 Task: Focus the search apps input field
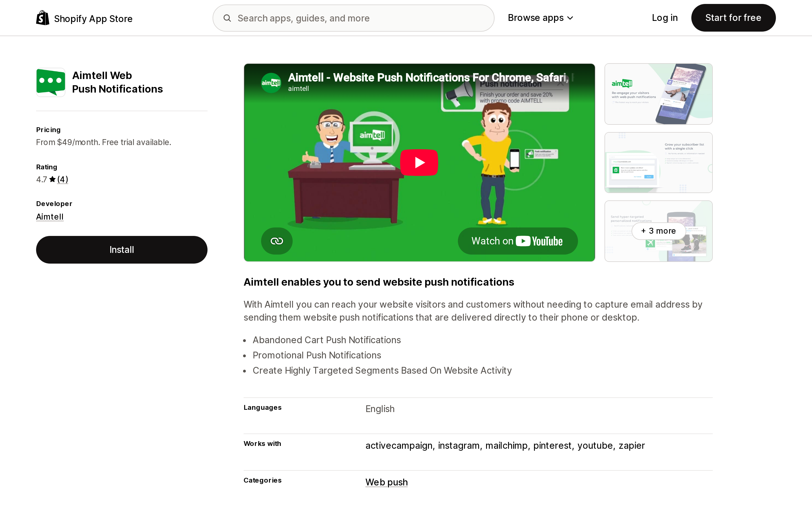pyautogui.click(x=353, y=18)
